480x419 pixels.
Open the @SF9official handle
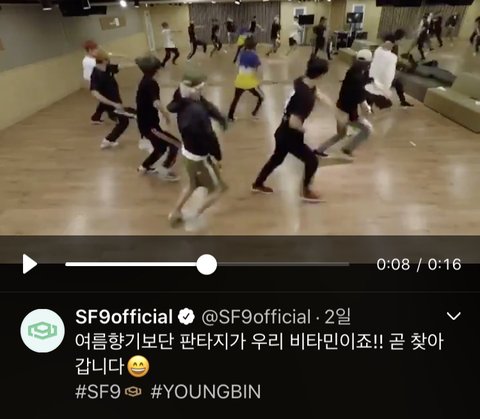pyautogui.click(x=256, y=317)
